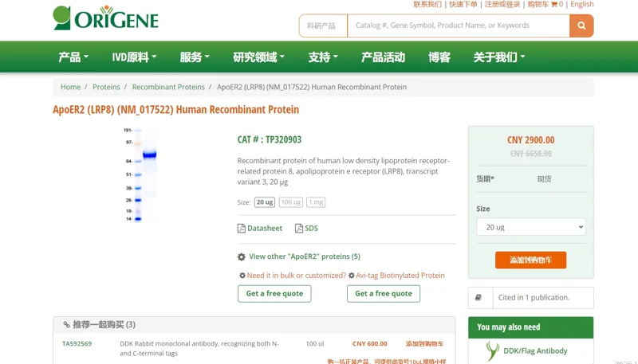The image size is (638, 364).
Task: Expand the IVD原料 menu
Action: pos(134,57)
